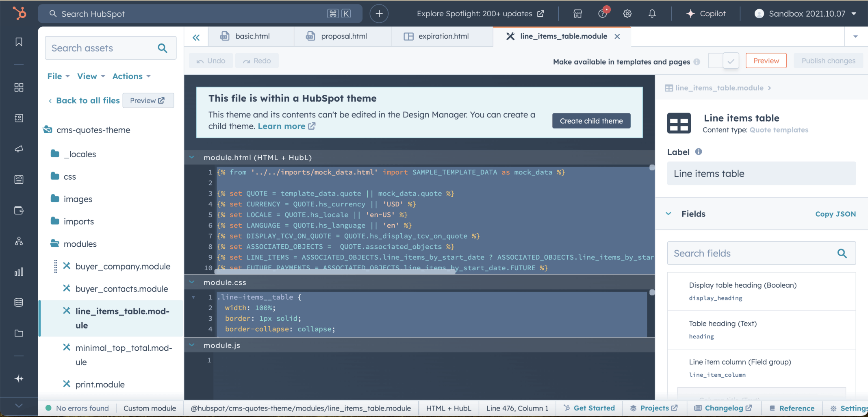
Task: Open the bookmarks icon in left sidebar
Action: (19, 42)
